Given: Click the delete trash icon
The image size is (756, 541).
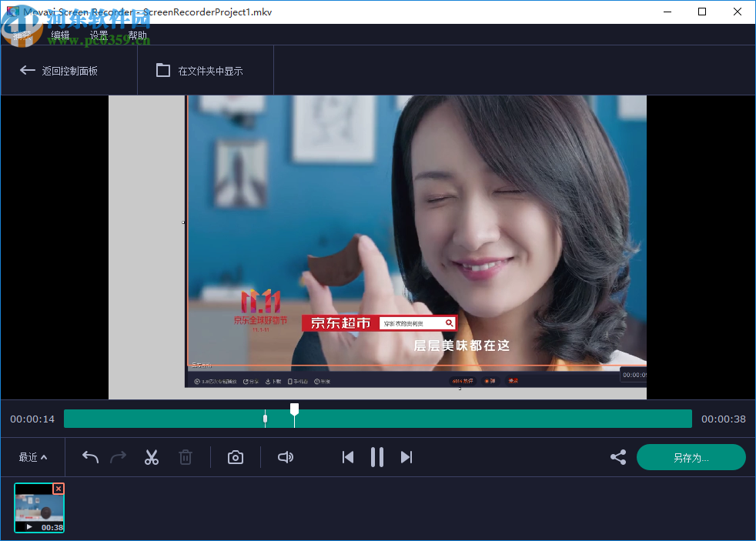Looking at the screenshot, I should [x=185, y=456].
